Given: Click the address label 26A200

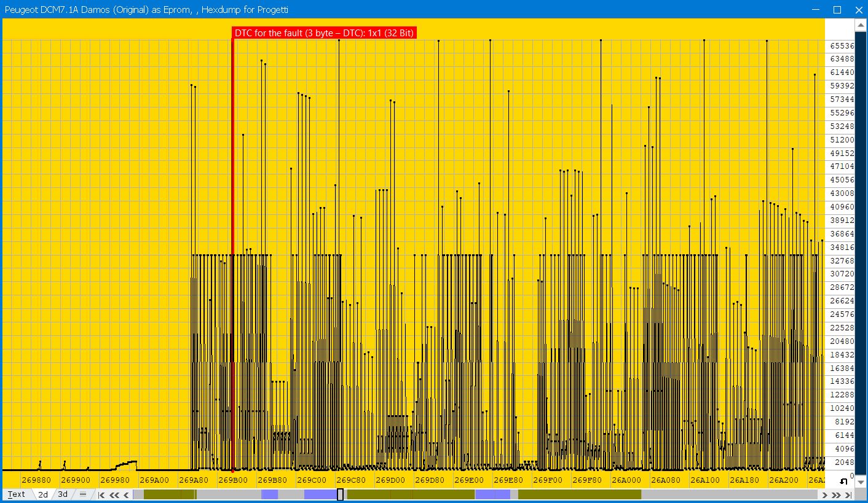Looking at the screenshot, I should point(784,480).
